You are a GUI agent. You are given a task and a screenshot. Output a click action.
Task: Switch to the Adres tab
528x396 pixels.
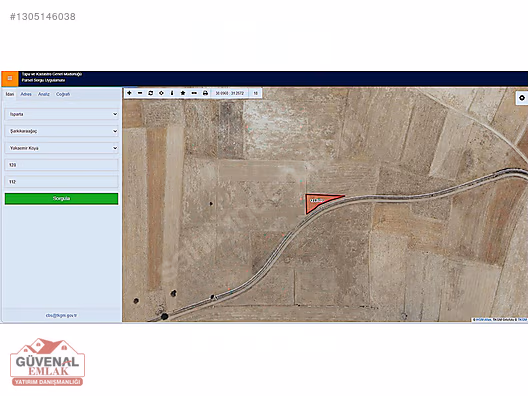(x=26, y=94)
